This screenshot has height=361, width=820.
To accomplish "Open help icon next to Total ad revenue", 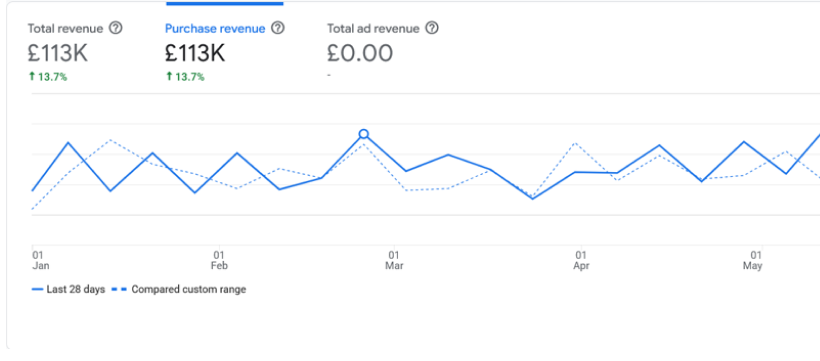I will pos(431,28).
